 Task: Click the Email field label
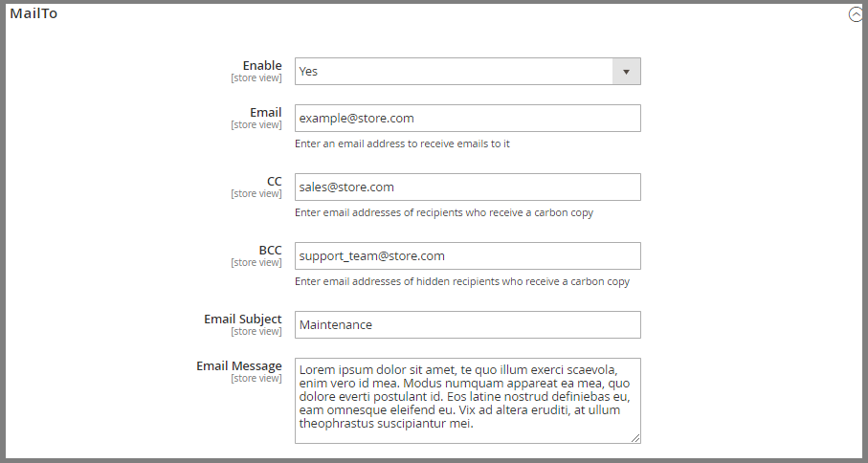(266, 112)
